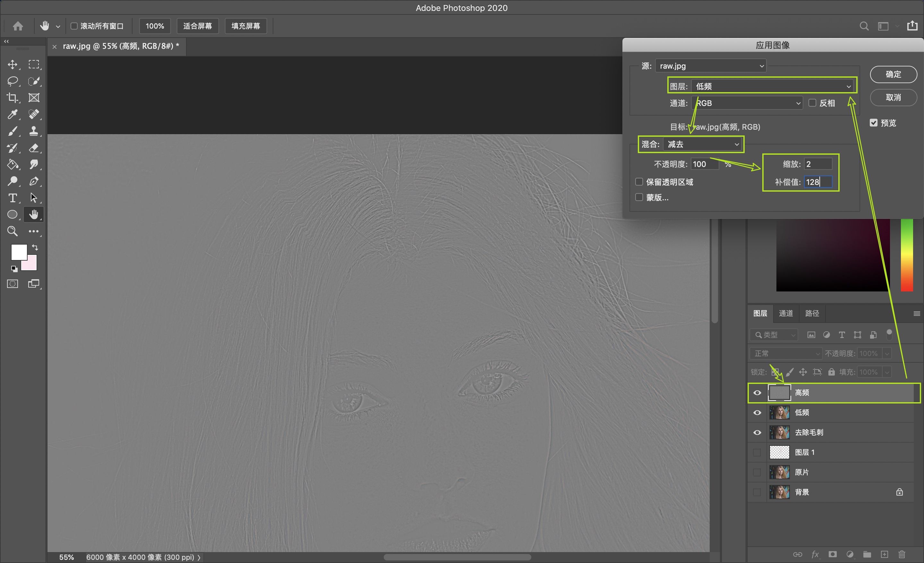Switch to the 通道 panel tab
Viewport: 924px width, 563px height.
(x=786, y=313)
